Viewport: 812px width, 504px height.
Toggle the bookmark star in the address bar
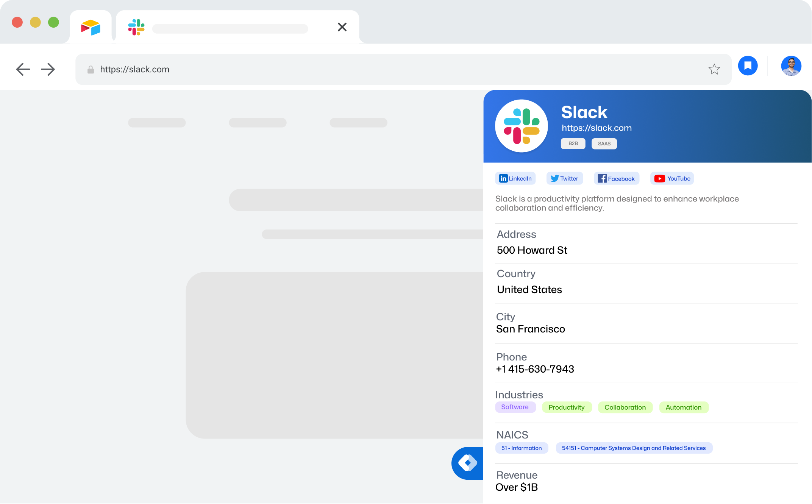pyautogui.click(x=714, y=69)
